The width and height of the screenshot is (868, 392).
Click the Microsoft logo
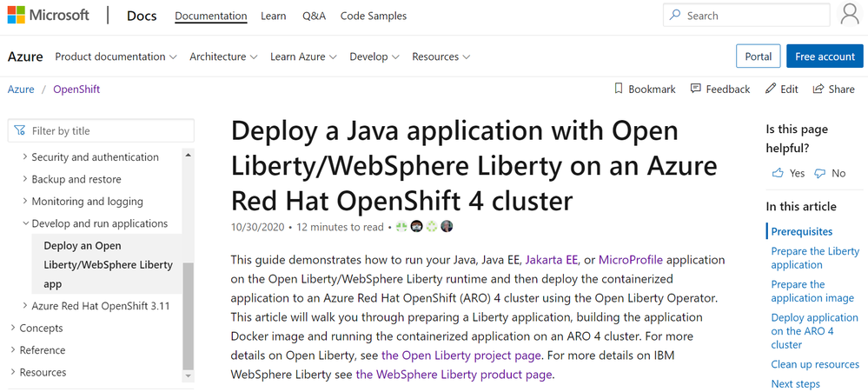point(48,16)
